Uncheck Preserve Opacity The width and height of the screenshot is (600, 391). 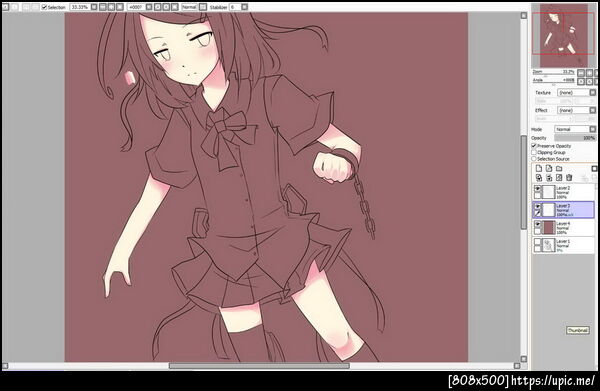tap(534, 146)
